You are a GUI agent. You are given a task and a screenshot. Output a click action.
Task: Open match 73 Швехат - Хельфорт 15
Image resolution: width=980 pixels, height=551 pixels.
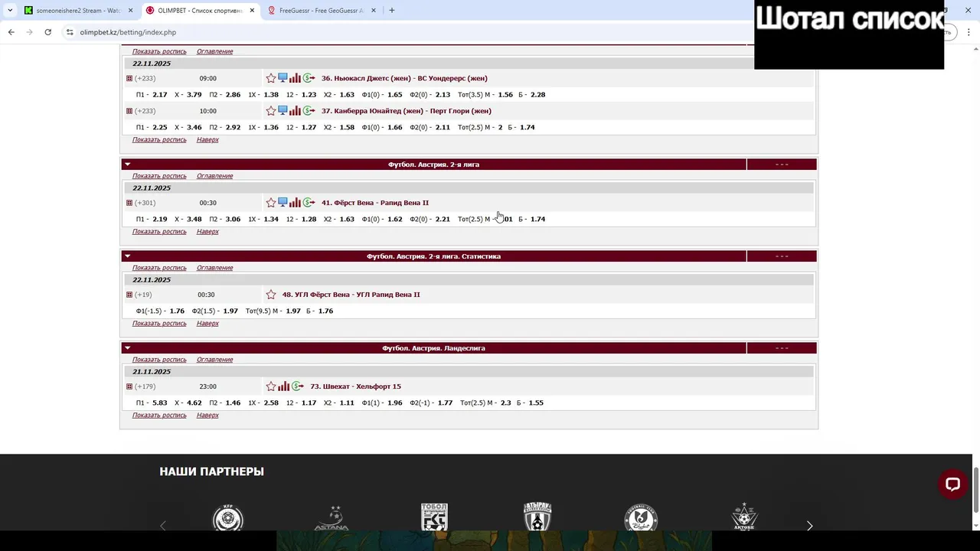(x=355, y=386)
